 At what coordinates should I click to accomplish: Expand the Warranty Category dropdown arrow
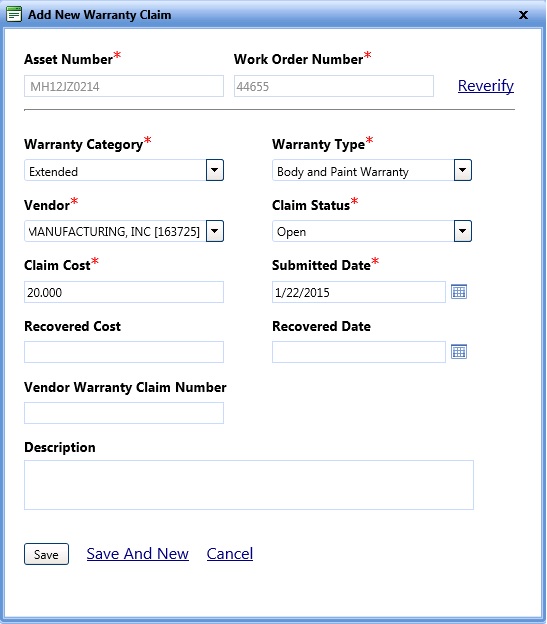click(215, 170)
